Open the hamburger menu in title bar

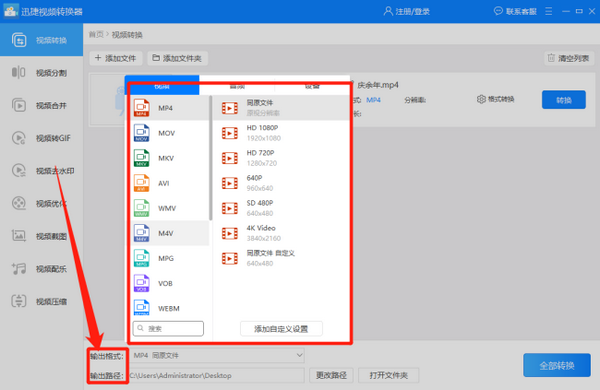pyautogui.click(x=549, y=11)
